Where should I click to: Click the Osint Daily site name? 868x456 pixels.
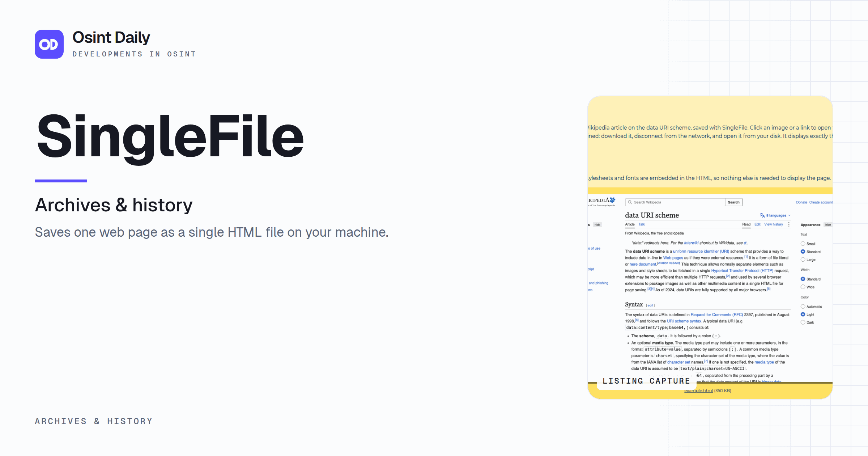point(111,37)
